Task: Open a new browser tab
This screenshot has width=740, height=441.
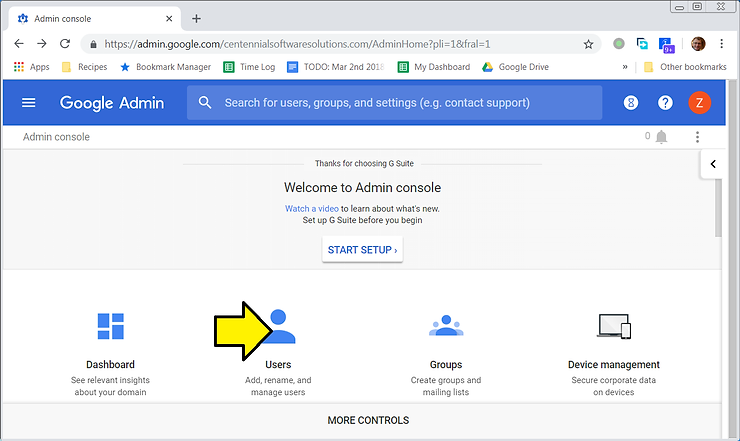Action: (x=196, y=19)
